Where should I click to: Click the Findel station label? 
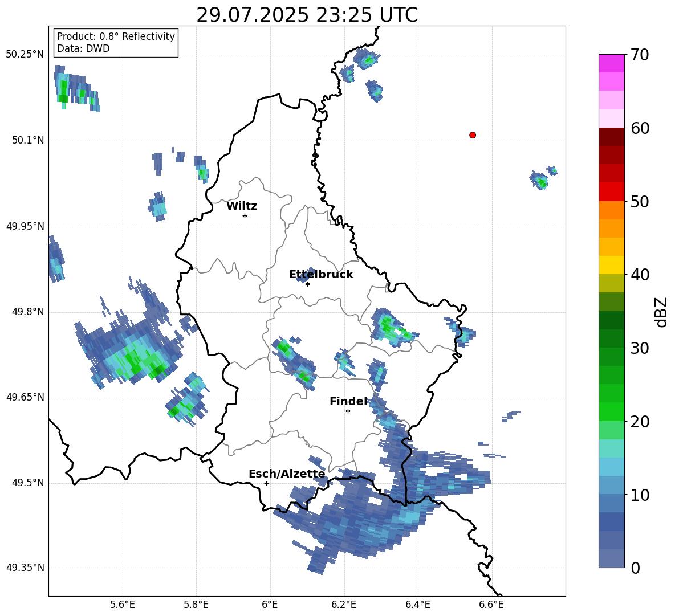click(348, 401)
